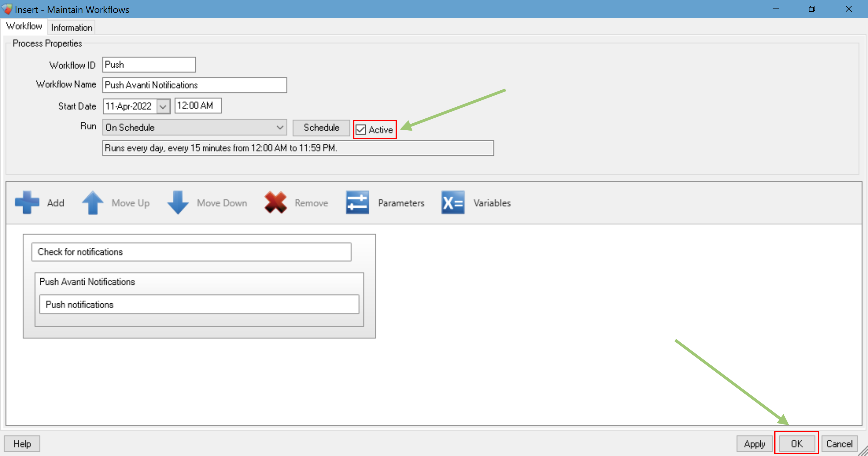
Task: Click the start time 12:00 AM field
Action: [198, 106]
